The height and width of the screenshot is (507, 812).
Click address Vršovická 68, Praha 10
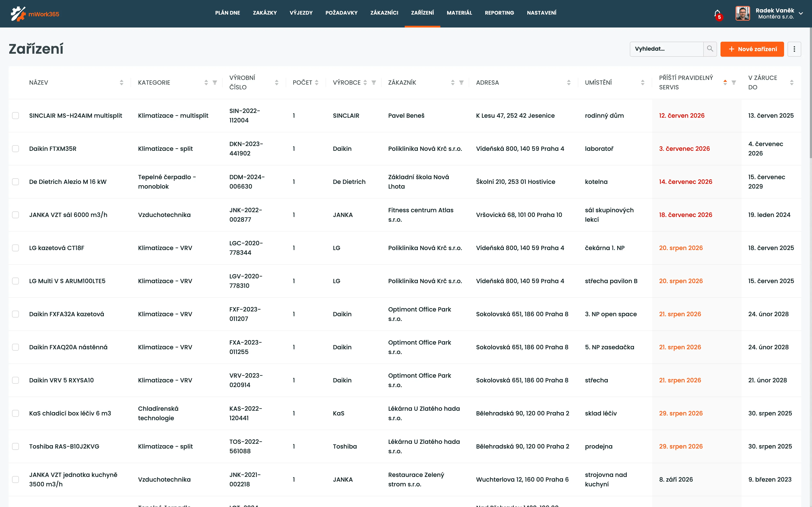[519, 215]
